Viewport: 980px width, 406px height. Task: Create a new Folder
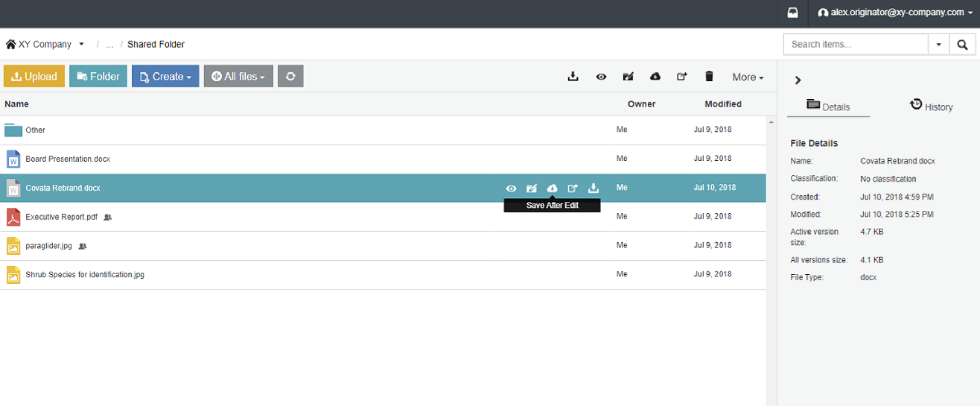point(98,76)
